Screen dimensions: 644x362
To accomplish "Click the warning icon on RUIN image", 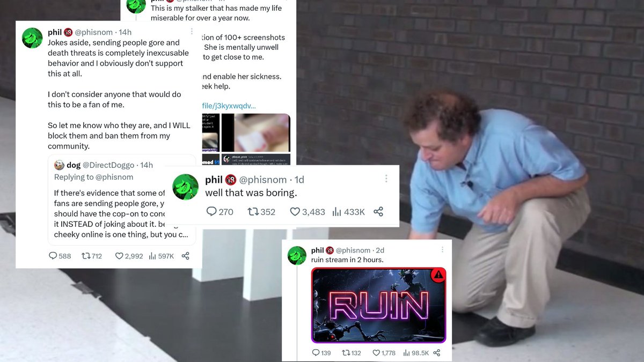I will 438,275.
